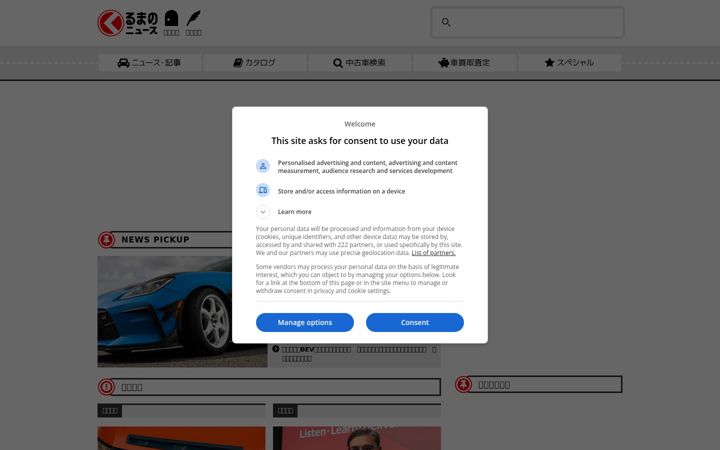Click the quill feather icon in header

pyautogui.click(x=193, y=19)
